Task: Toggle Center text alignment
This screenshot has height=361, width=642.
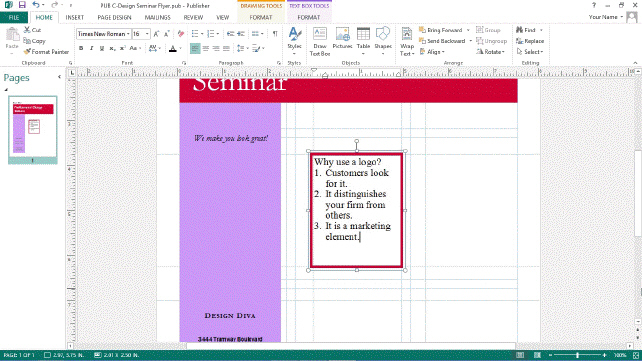Action: click(206, 48)
